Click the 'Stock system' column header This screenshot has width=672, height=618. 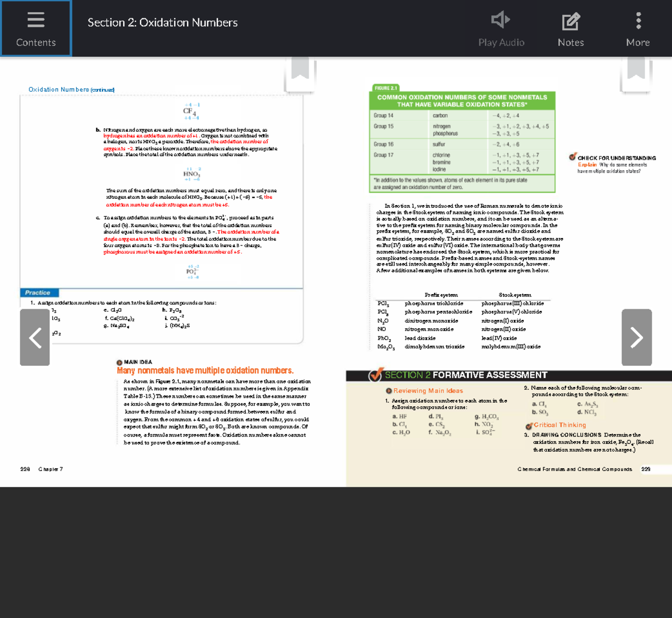(515, 295)
